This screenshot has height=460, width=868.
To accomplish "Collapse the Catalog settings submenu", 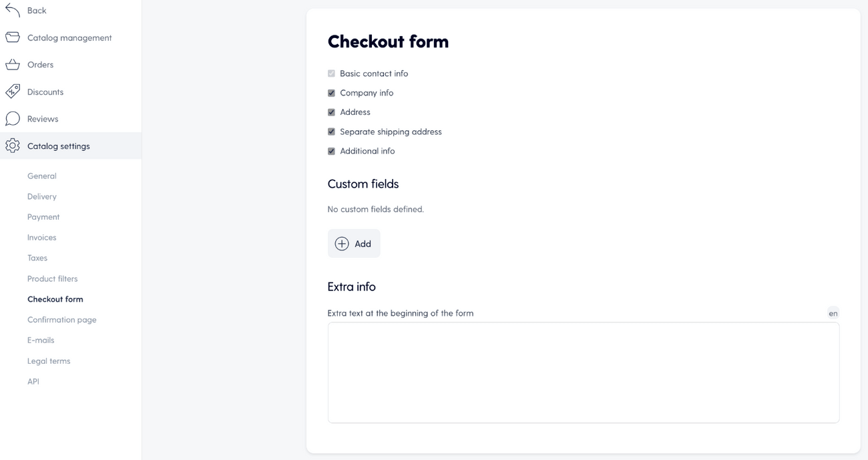I will coord(71,146).
